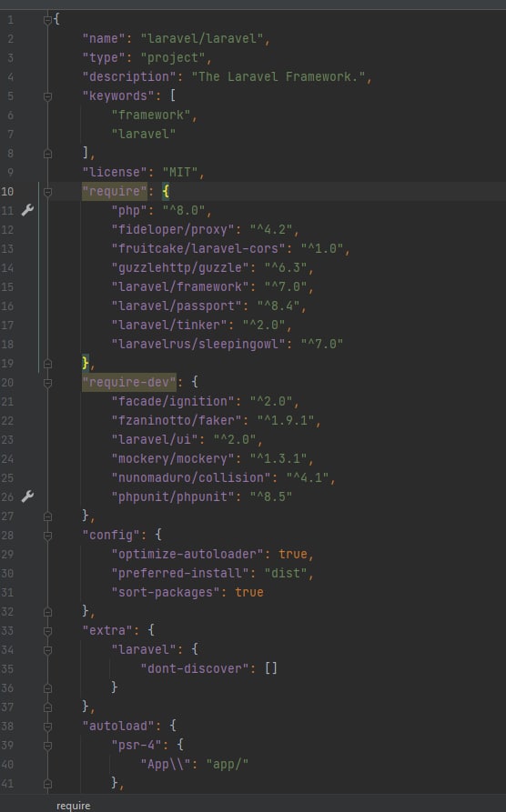Fold the nested "laravel" object on line 34
The height and width of the screenshot is (812, 506).
click(47, 650)
